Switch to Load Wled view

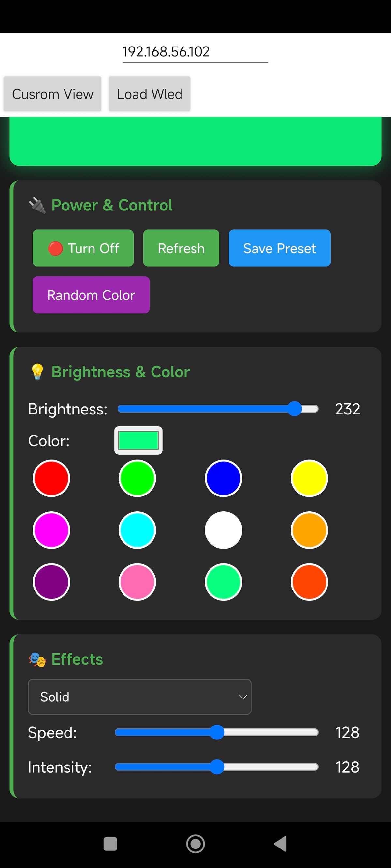150,94
